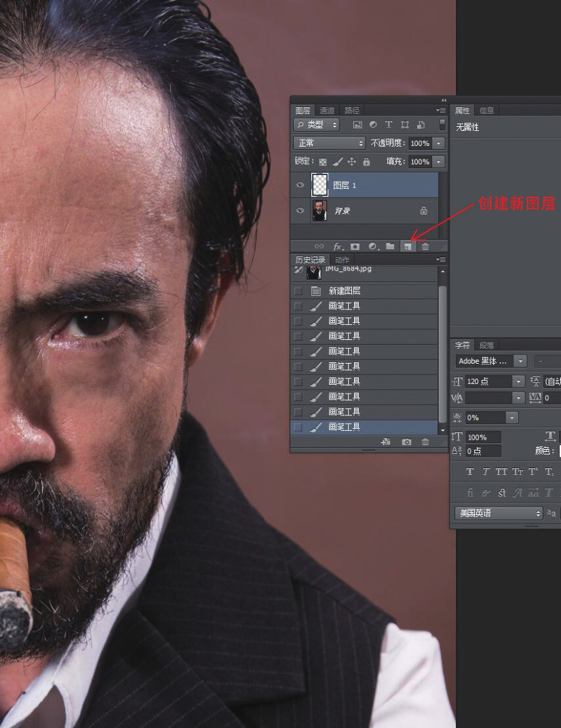Viewport: 561px width, 728px height.
Task: Toggle swash alternates A icon
Action: click(x=518, y=493)
